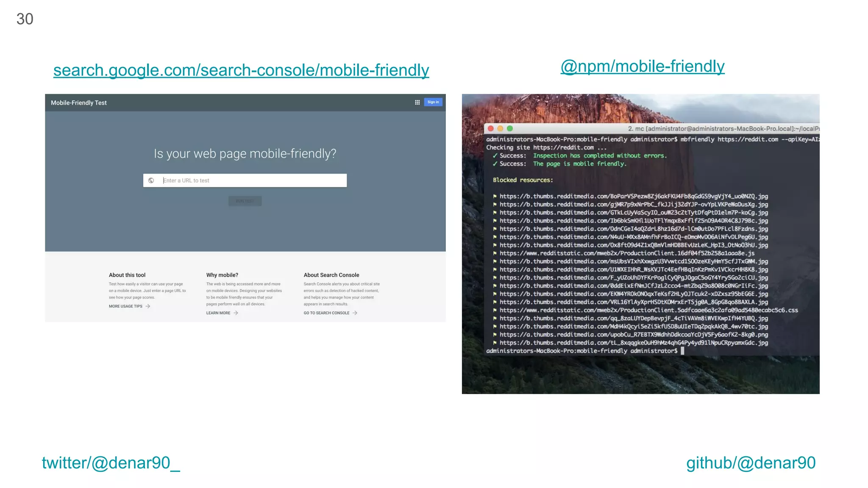Click the terminal prompt cursor at bottom
Viewport: 868px width, 488px height.
(x=682, y=351)
